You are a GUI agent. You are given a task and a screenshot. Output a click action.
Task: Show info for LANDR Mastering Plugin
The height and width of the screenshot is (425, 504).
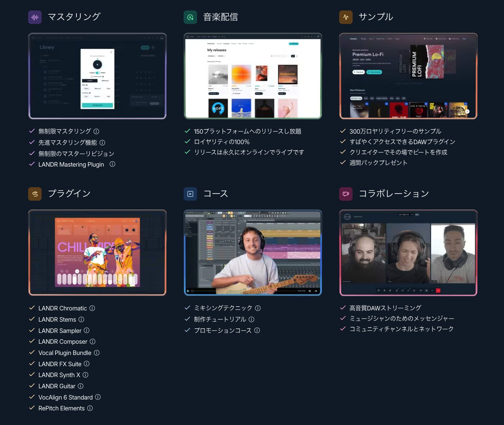click(112, 164)
